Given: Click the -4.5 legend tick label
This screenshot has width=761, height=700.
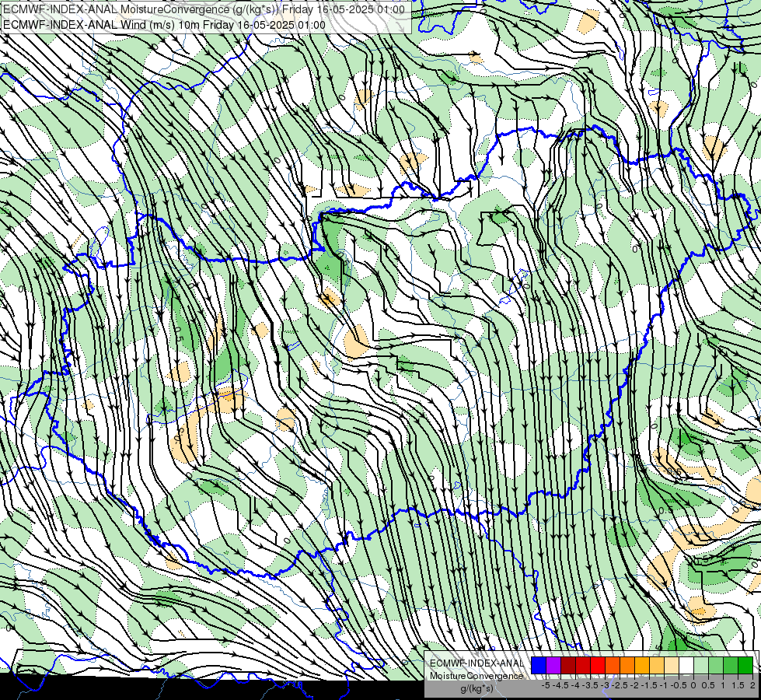Looking at the screenshot, I should pos(560,685).
